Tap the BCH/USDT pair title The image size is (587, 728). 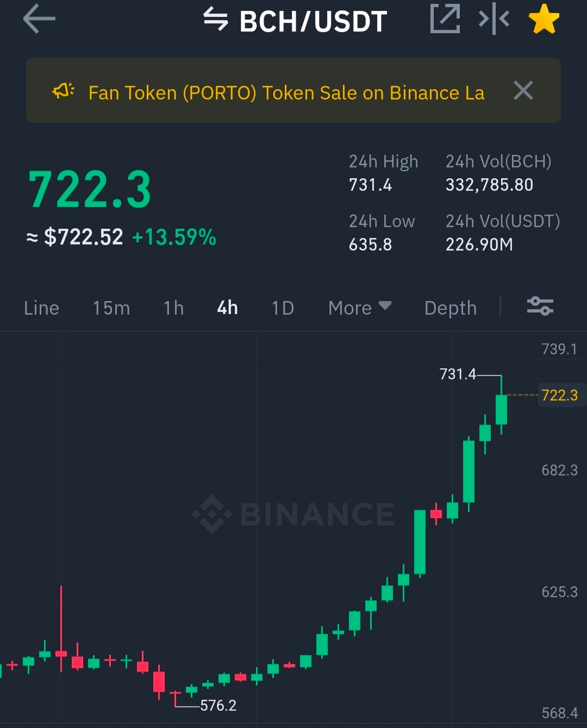[313, 21]
